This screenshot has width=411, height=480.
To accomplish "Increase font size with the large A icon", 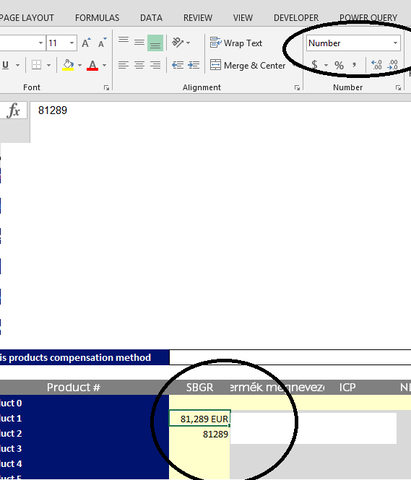I will tap(86, 43).
